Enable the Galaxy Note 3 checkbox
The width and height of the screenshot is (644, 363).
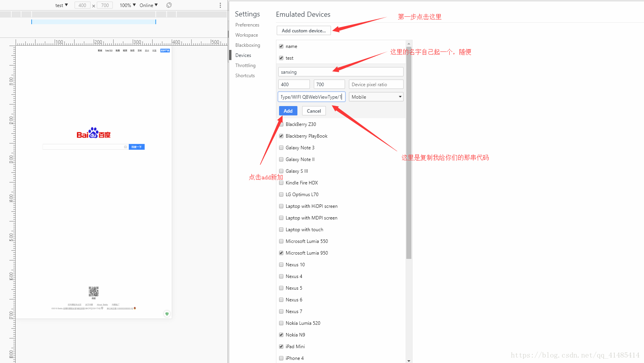(x=281, y=147)
